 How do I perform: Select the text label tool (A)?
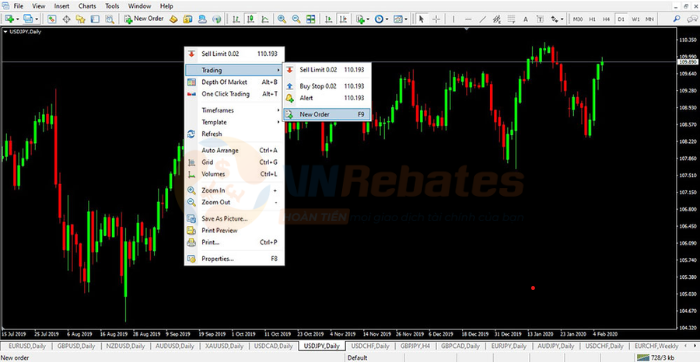point(525,19)
